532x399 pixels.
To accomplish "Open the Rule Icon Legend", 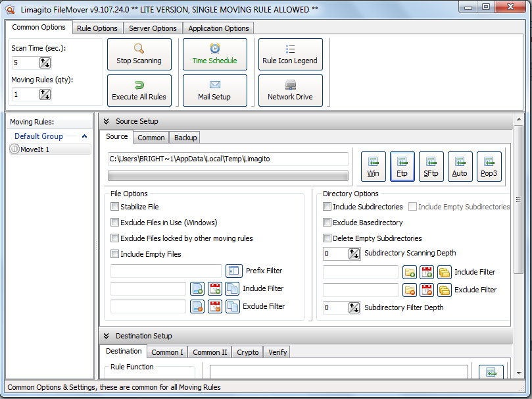I will click(x=290, y=54).
